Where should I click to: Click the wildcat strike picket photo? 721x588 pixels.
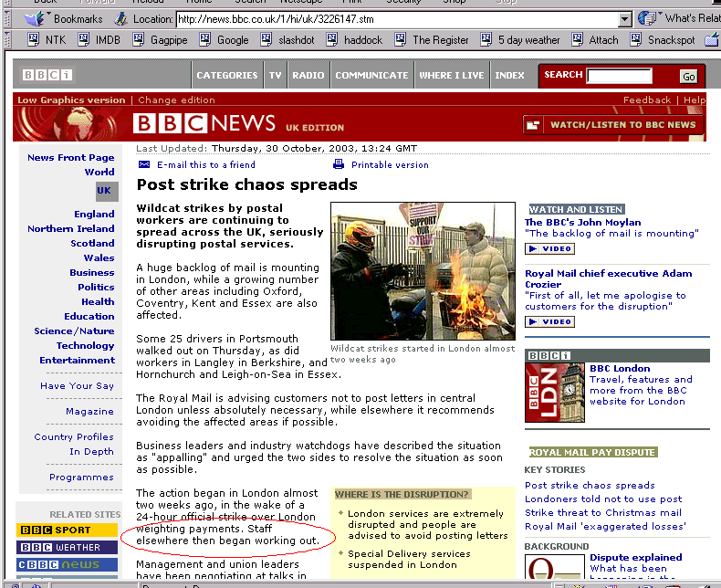click(423, 271)
